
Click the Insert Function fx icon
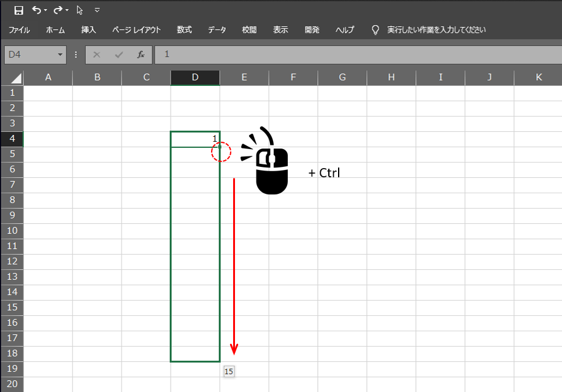pyautogui.click(x=140, y=55)
